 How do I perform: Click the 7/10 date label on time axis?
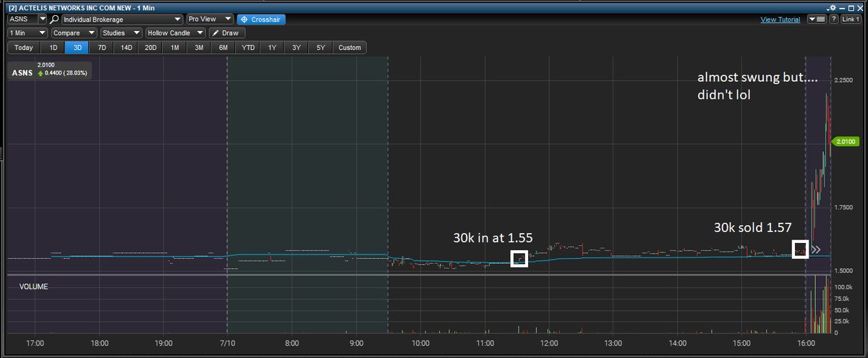227,343
